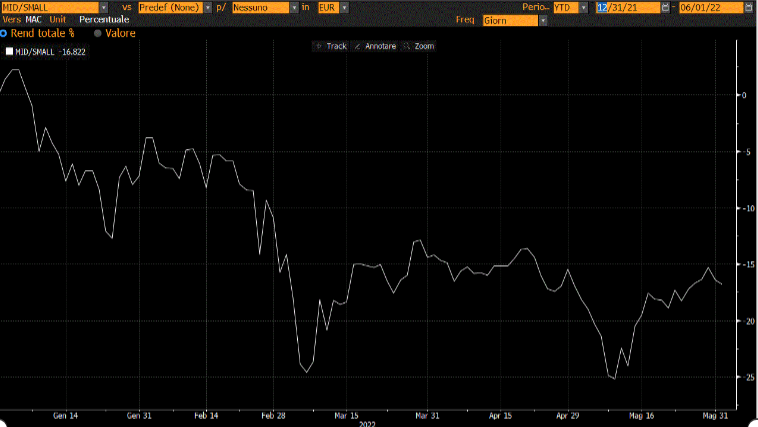
Task: Select the Zoom magnifier tool
Action: [x=419, y=46]
